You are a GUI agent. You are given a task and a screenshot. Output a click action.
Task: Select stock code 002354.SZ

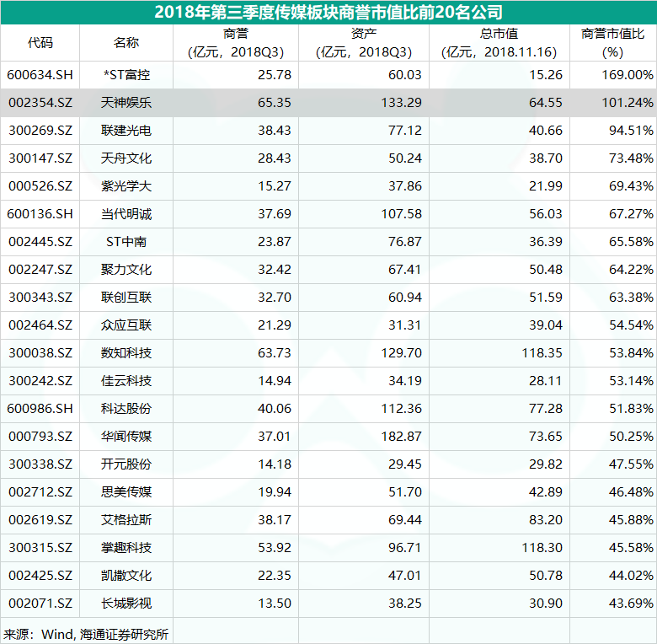[x=40, y=103]
